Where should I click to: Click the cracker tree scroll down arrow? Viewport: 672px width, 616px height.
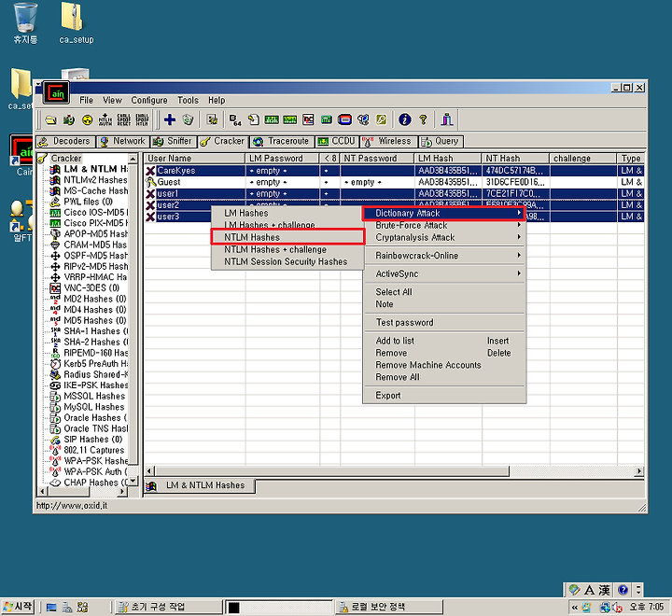click(133, 481)
